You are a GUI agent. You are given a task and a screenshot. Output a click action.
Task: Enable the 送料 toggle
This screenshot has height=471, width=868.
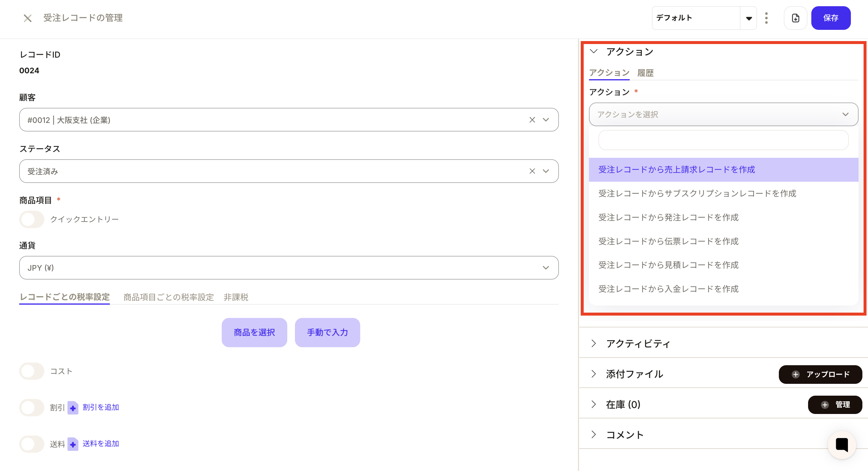pyautogui.click(x=31, y=444)
